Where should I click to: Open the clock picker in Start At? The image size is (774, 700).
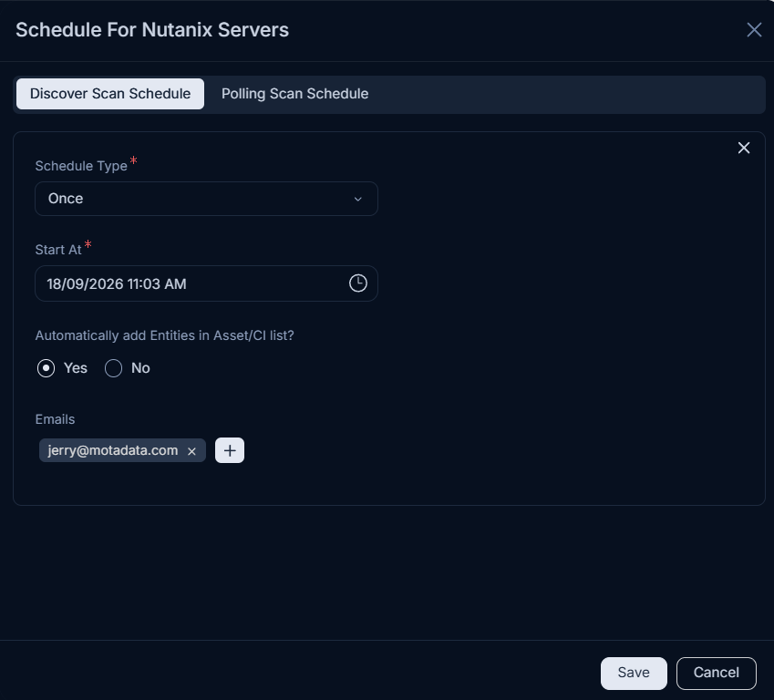(358, 283)
